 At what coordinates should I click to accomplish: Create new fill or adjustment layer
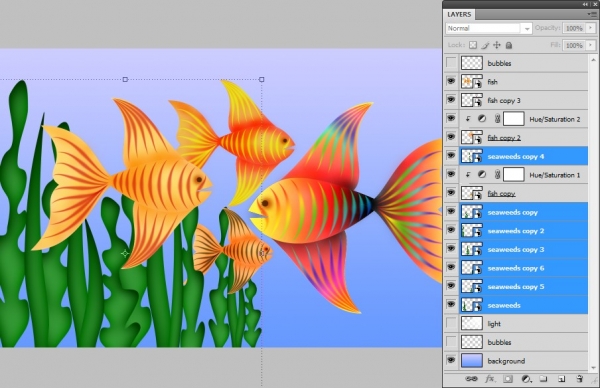[x=527, y=379]
